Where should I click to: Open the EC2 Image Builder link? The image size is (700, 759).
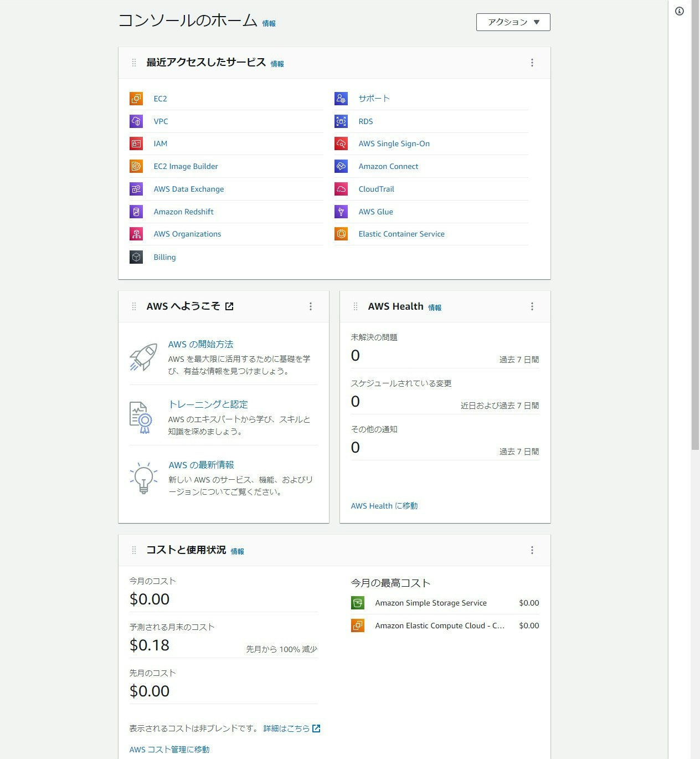tap(186, 166)
